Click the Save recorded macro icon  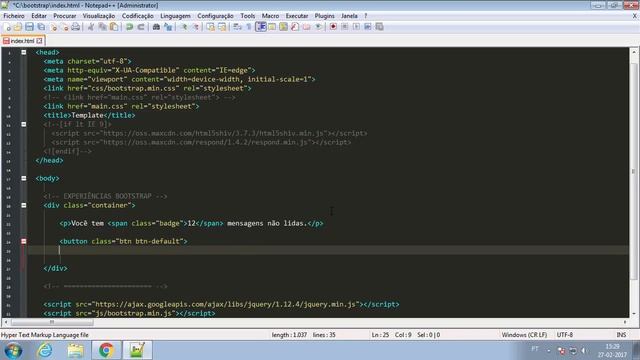click(379, 27)
